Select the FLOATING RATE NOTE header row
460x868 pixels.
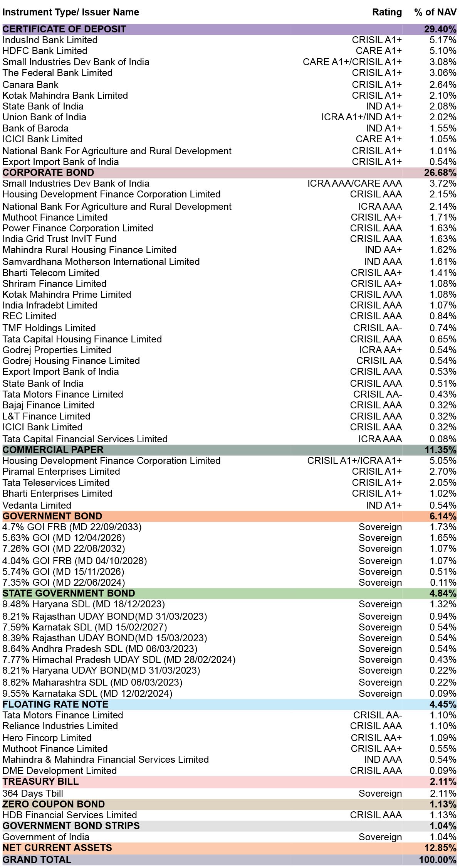point(230,705)
